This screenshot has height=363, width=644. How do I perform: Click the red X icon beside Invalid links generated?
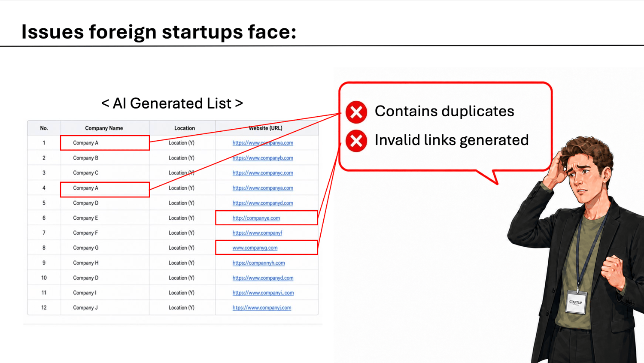356,141
